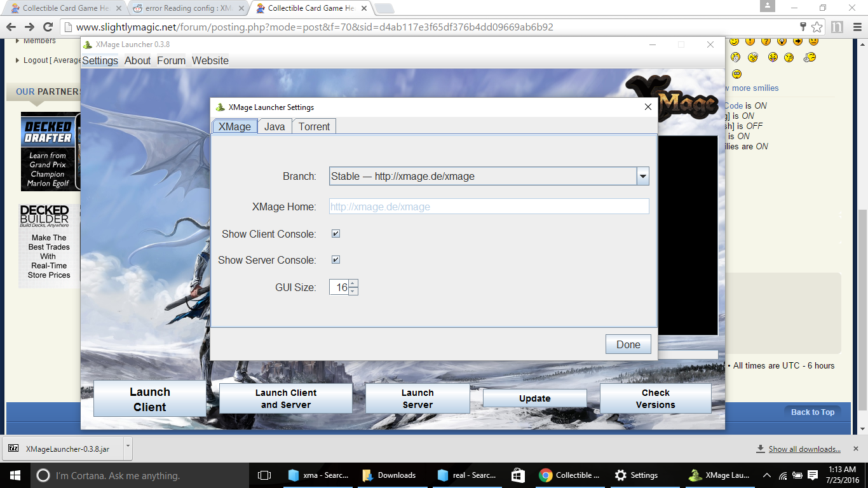Screen dimensions: 868x488
Task: Click the Launch Client button
Action: [150, 399]
